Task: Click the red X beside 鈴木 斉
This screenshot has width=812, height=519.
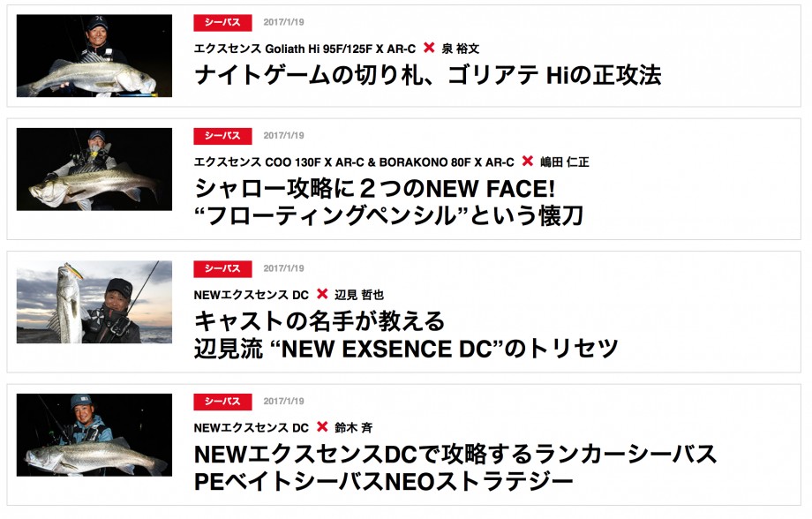Action: click(322, 427)
